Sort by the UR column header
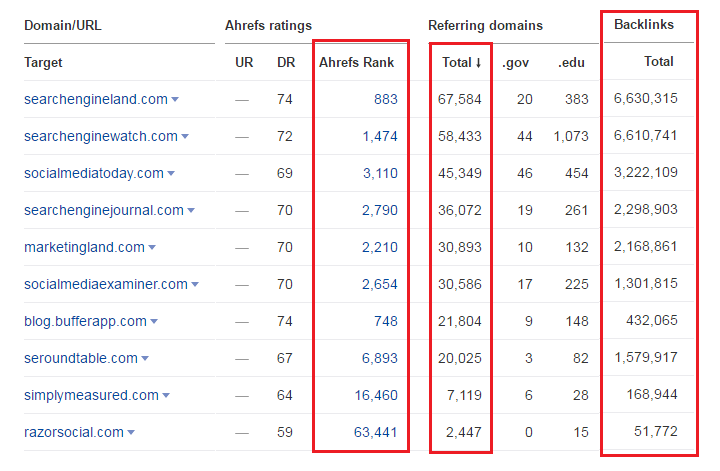This screenshot has height=471, width=720. pos(244,62)
